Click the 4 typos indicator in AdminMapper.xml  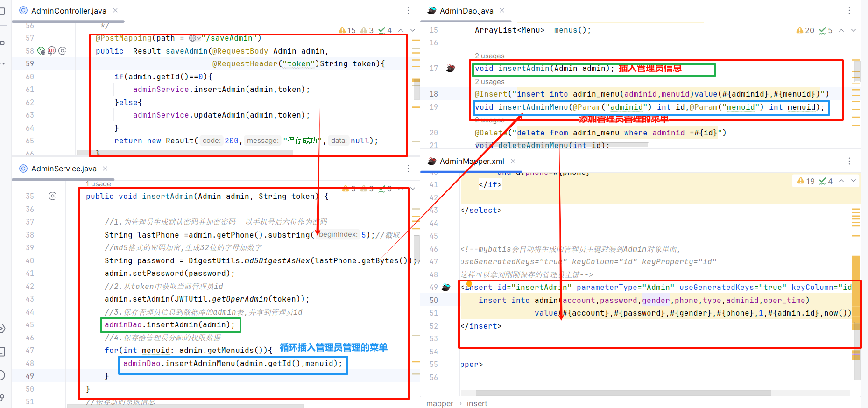pos(826,181)
